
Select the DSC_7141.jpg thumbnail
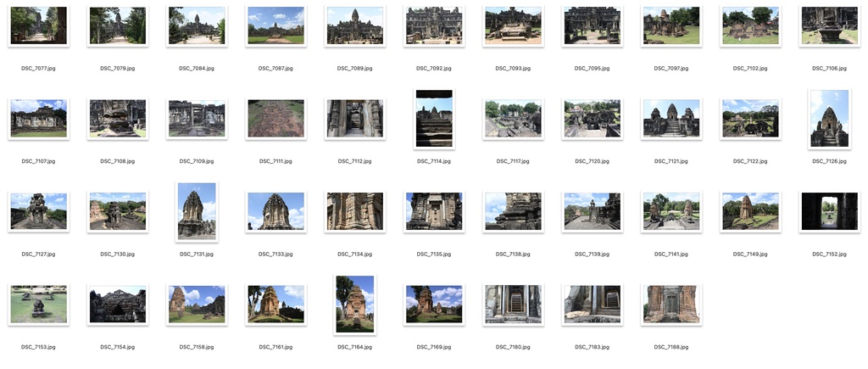(671, 211)
